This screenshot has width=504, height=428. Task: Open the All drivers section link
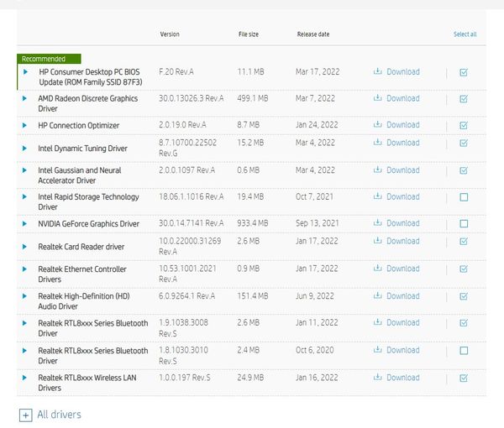(x=59, y=415)
